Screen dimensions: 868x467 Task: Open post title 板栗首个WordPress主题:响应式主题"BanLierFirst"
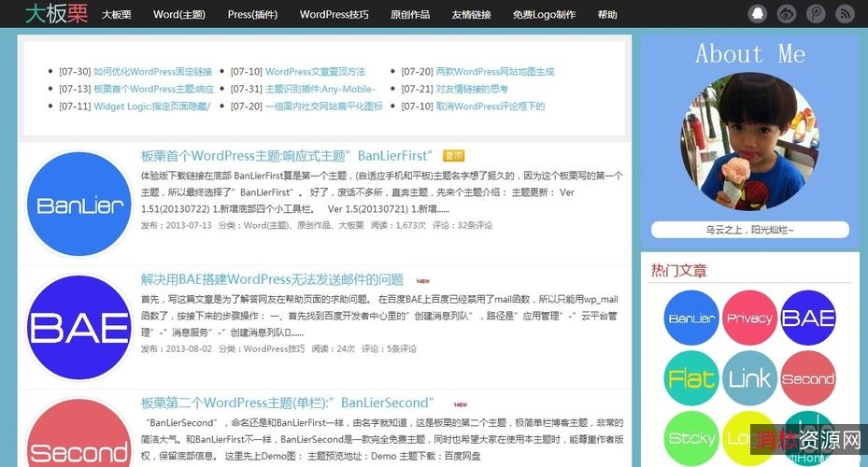[286, 156]
